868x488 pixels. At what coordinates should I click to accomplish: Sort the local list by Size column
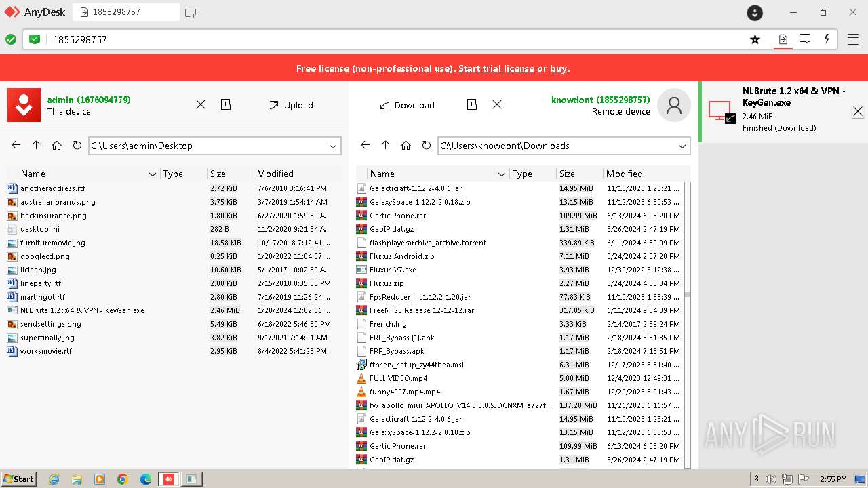231,174
